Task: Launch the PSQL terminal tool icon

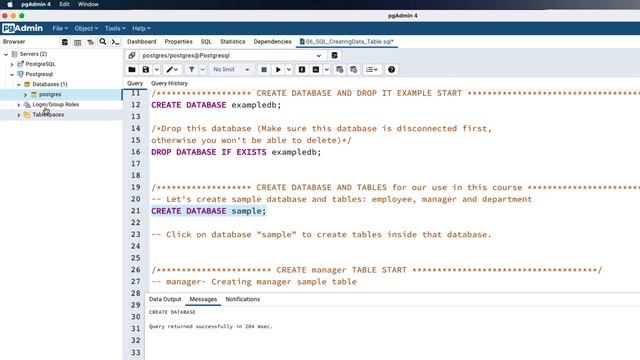Action: click(116, 42)
